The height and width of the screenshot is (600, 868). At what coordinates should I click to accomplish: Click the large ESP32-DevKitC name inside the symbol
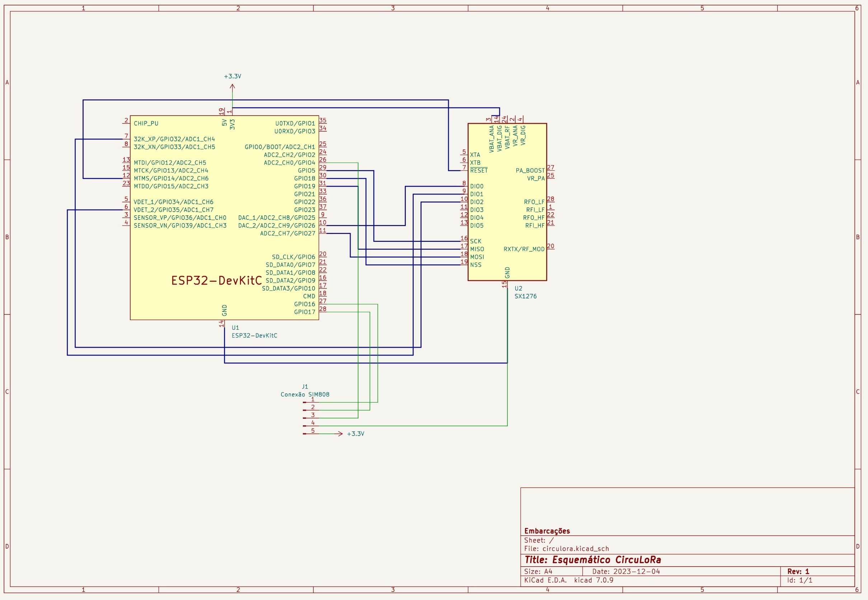click(x=216, y=281)
